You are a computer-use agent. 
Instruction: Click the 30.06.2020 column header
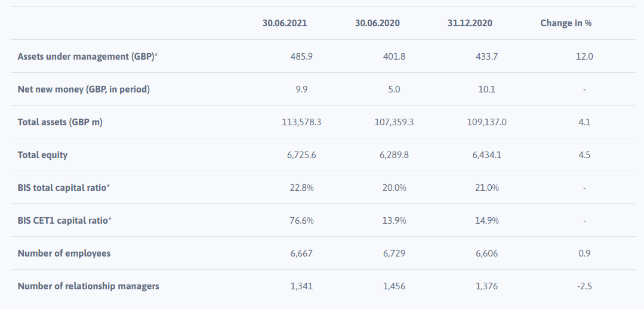click(377, 23)
